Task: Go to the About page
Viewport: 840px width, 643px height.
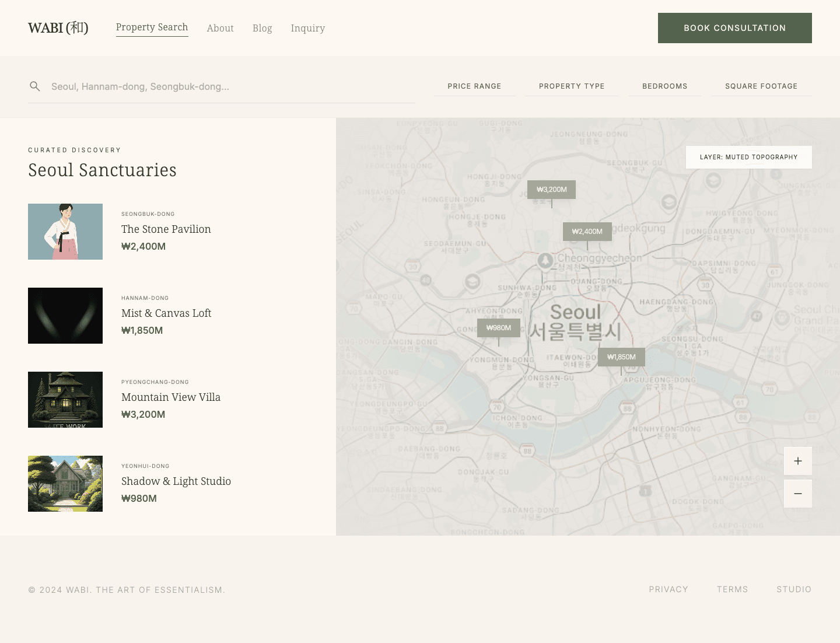Action: [220, 28]
